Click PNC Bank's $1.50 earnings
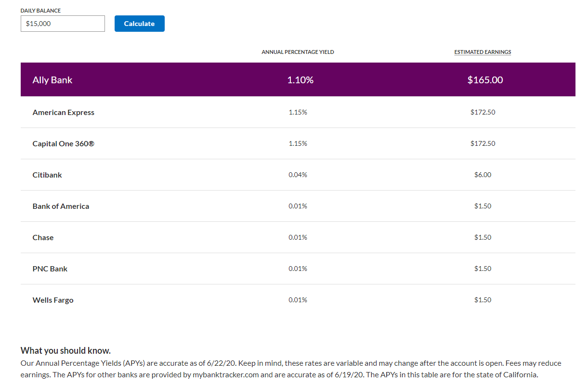 click(x=483, y=269)
